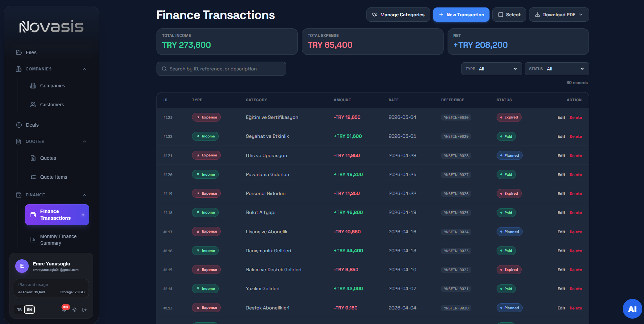Click Income badge on row #116
The width and height of the screenshot is (644, 324).
tap(205, 251)
